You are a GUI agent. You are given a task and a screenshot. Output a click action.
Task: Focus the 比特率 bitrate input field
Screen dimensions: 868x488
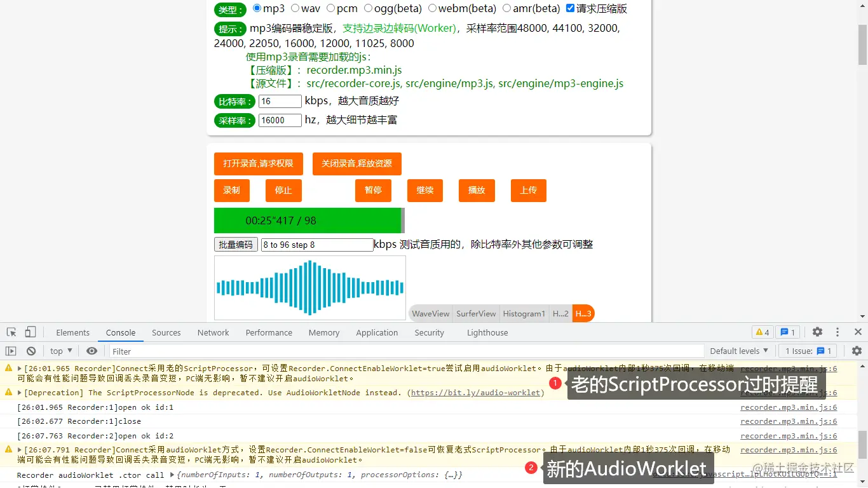pyautogui.click(x=280, y=101)
